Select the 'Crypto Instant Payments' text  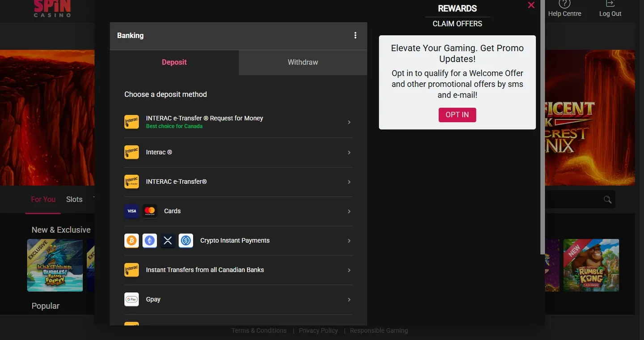click(235, 240)
